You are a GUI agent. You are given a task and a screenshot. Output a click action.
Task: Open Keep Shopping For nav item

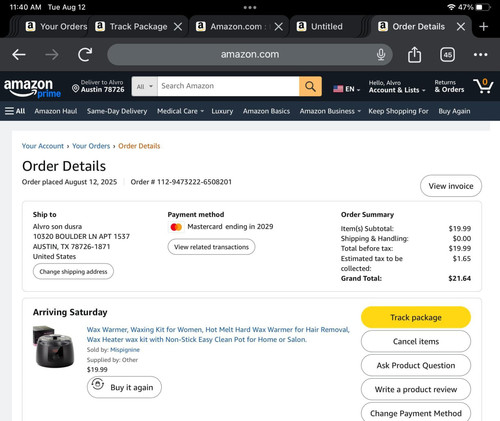(398, 111)
